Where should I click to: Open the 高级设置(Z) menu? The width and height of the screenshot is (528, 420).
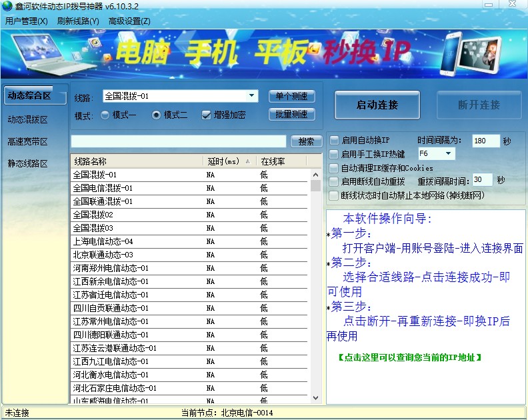pos(129,21)
